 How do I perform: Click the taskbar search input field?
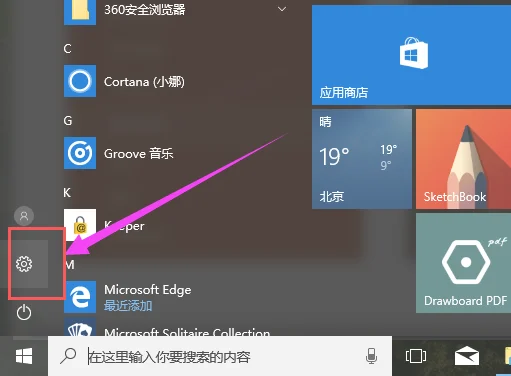click(x=220, y=356)
